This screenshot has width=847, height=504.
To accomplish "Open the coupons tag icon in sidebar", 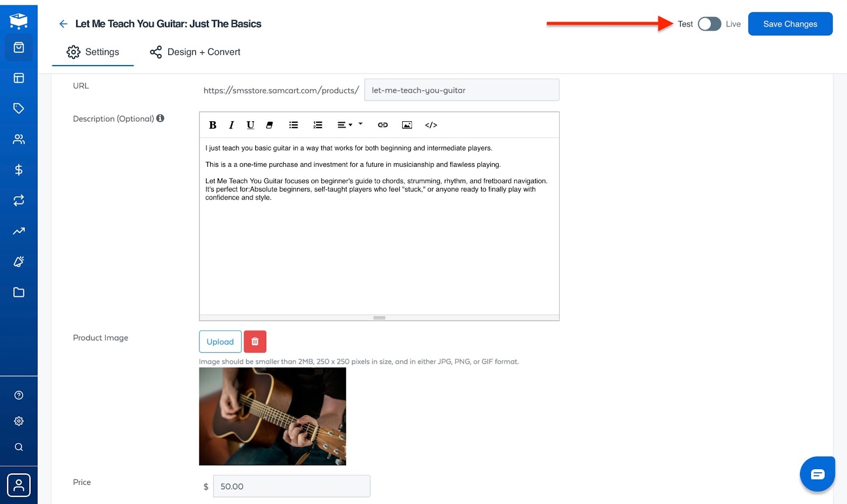I will pyautogui.click(x=19, y=109).
